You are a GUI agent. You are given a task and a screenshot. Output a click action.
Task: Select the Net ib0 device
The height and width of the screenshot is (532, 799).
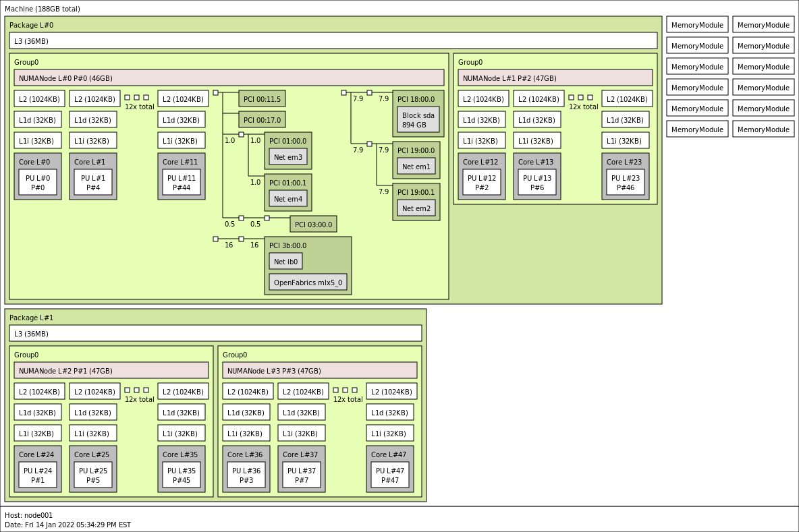285,261
